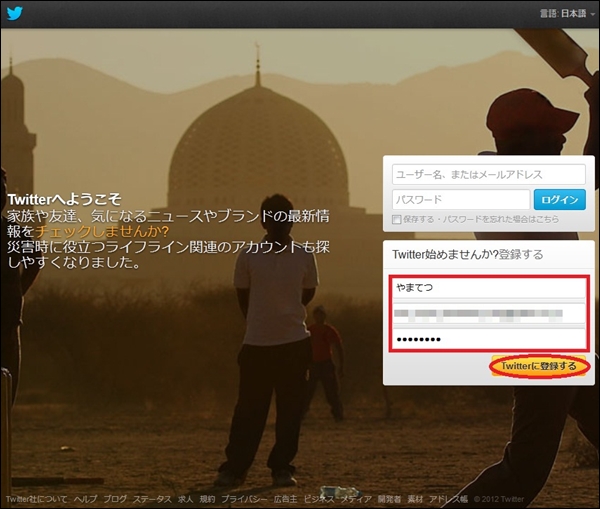
Task: Click the Twitter始めませんか?登録する heading
Action: (x=468, y=254)
